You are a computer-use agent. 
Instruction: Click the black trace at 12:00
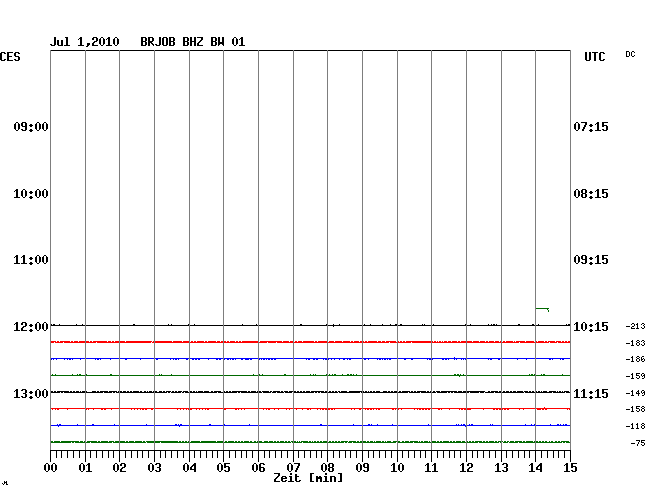310,325
